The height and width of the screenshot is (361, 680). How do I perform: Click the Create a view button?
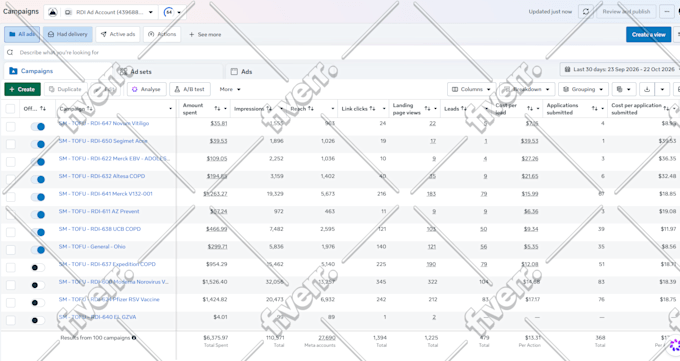[648, 35]
